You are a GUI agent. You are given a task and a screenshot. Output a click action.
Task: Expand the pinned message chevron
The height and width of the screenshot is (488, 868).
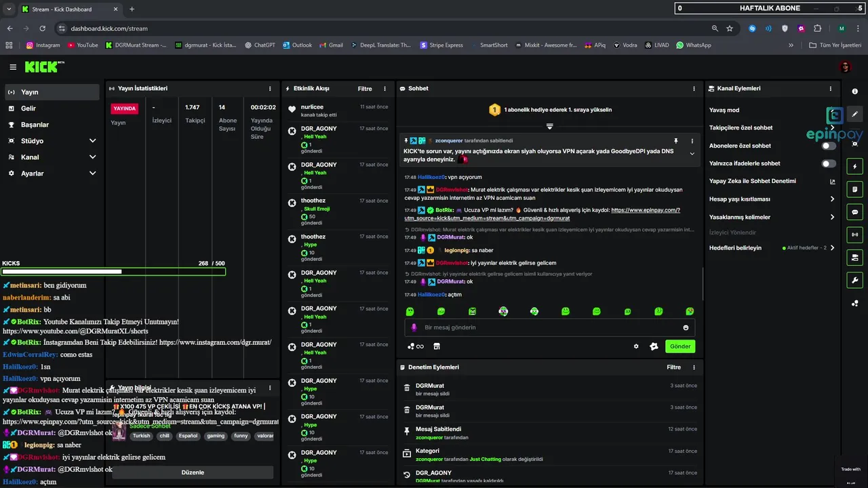pos(692,154)
